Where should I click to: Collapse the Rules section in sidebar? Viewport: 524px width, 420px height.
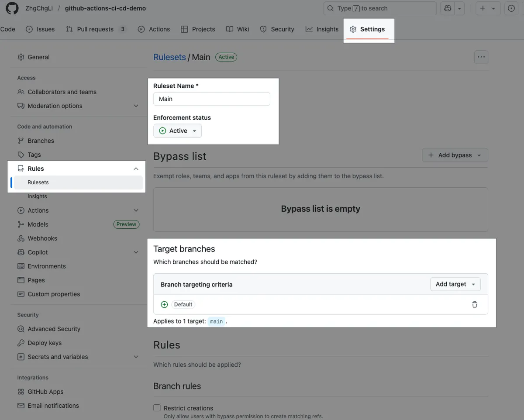pyautogui.click(x=136, y=169)
